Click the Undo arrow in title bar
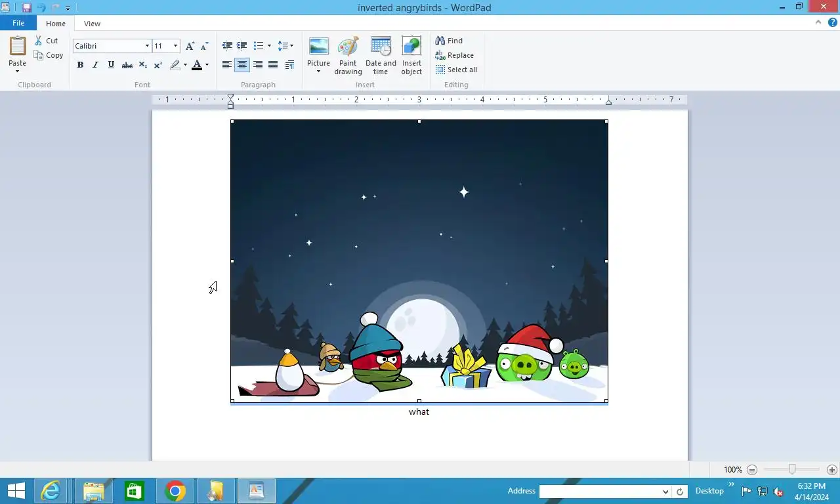840x504 pixels. (41, 8)
